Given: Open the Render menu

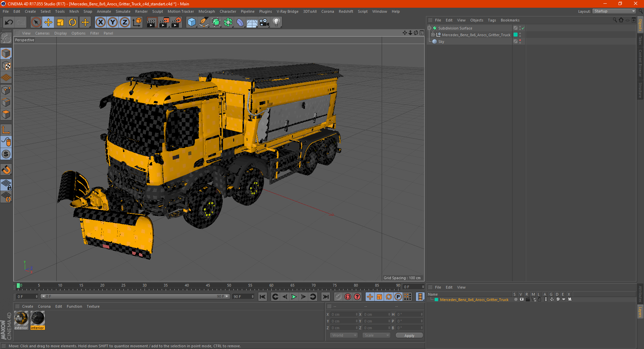Looking at the screenshot, I should click(141, 11).
